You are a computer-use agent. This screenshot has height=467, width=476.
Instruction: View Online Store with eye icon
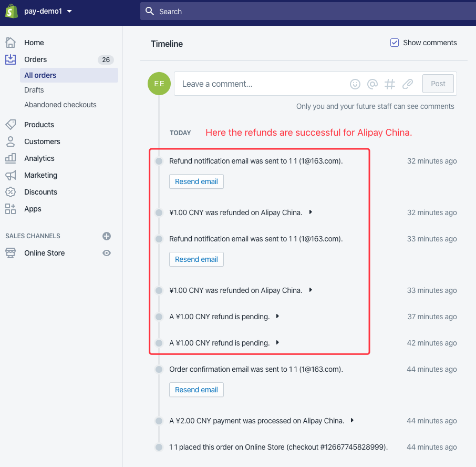tap(107, 253)
